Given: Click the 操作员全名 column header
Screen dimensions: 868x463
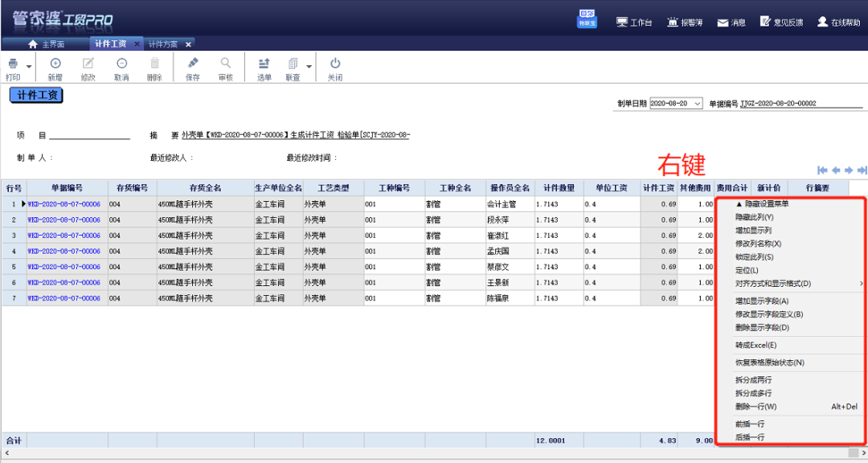Looking at the screenshot, I should (x=510, y=188).
